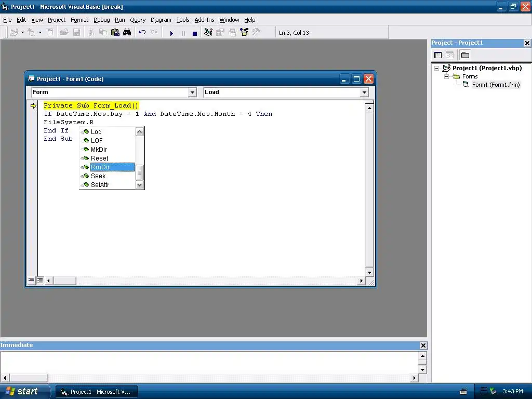Select MkDir in the autocomplete list
The width and height of the screenshot is (532, 399).
click(x=99, y=149)
